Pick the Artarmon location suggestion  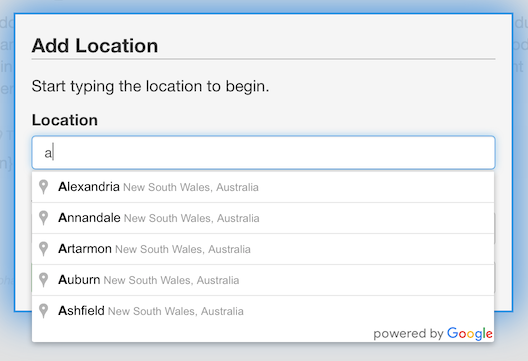coord(263,249)
